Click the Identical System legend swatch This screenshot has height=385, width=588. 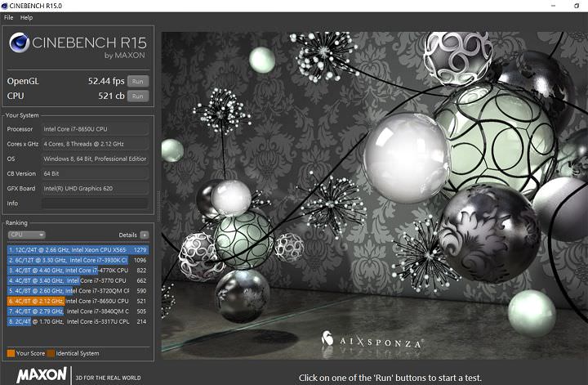tap(51, 353)
